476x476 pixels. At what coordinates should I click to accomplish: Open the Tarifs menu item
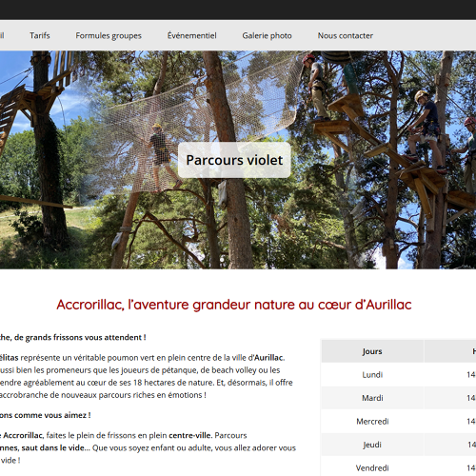(x=40, y=35)
